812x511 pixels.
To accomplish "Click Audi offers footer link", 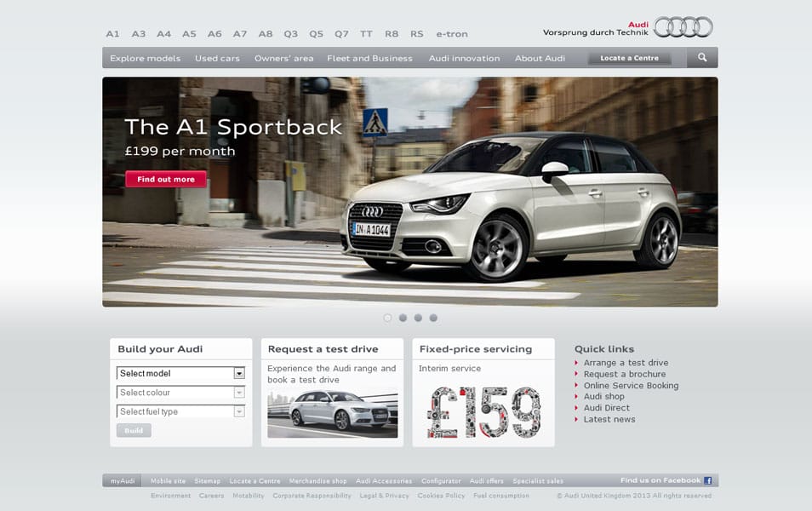I will click(486, 481).
